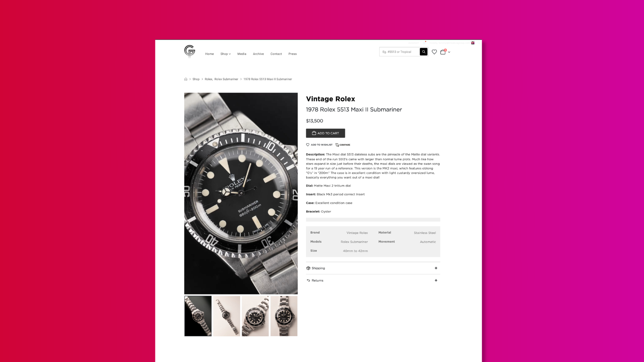
Task: Open the cart dropdown chevron
Action: pyautogui.click(x=449, y=52)
